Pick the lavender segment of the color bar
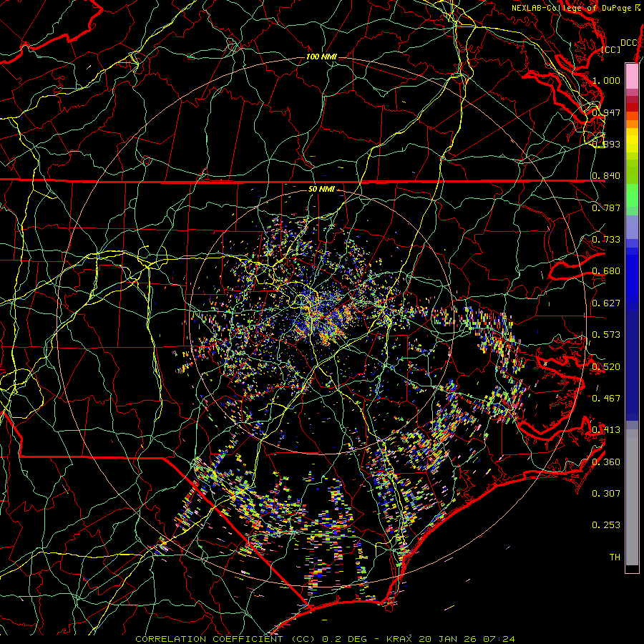This screenshot has height=644, width=644. coord(632,228)
